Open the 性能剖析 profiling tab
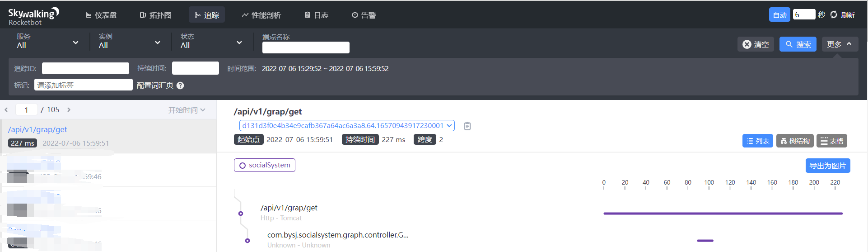Image resolution: width=868 pixels, height=252 pixels. point(261,15)
